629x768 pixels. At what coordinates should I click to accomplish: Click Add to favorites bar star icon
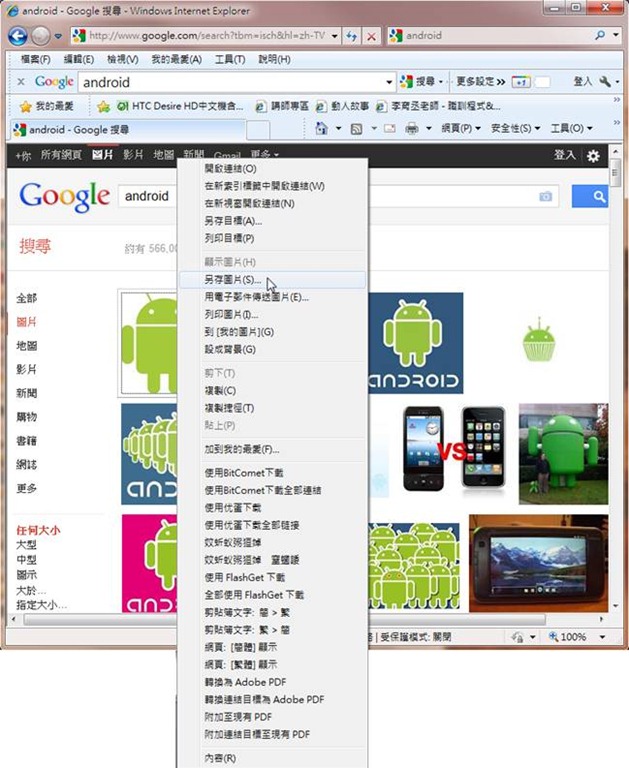(x=103, y=106)
